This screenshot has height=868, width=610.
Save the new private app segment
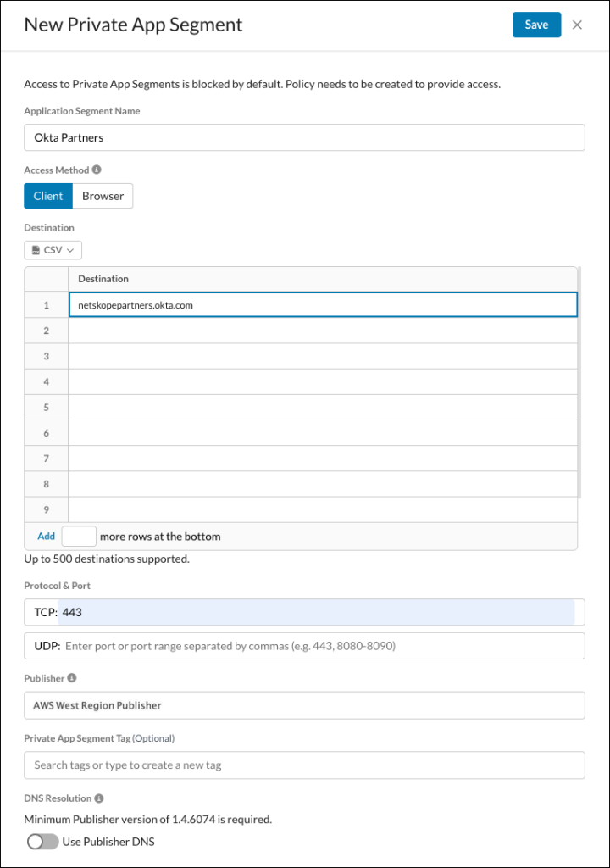tap(536, 25)
